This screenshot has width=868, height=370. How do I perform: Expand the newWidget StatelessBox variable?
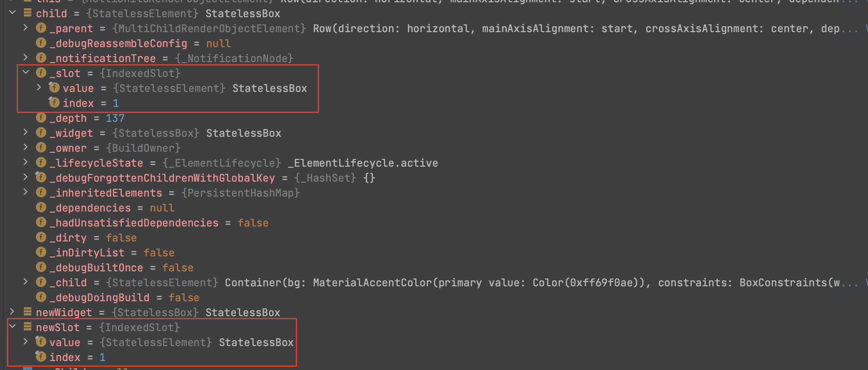[12, 312]
